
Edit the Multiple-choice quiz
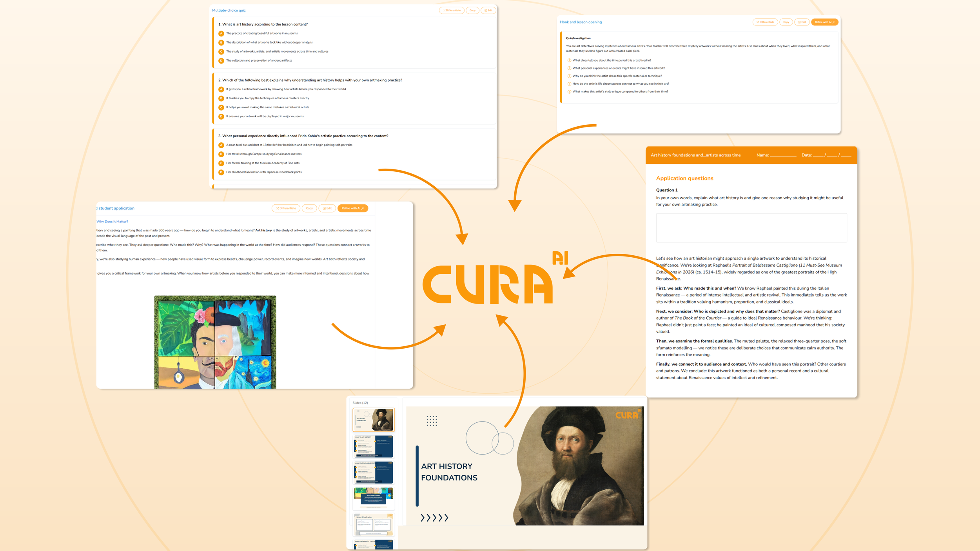[488, 11]
